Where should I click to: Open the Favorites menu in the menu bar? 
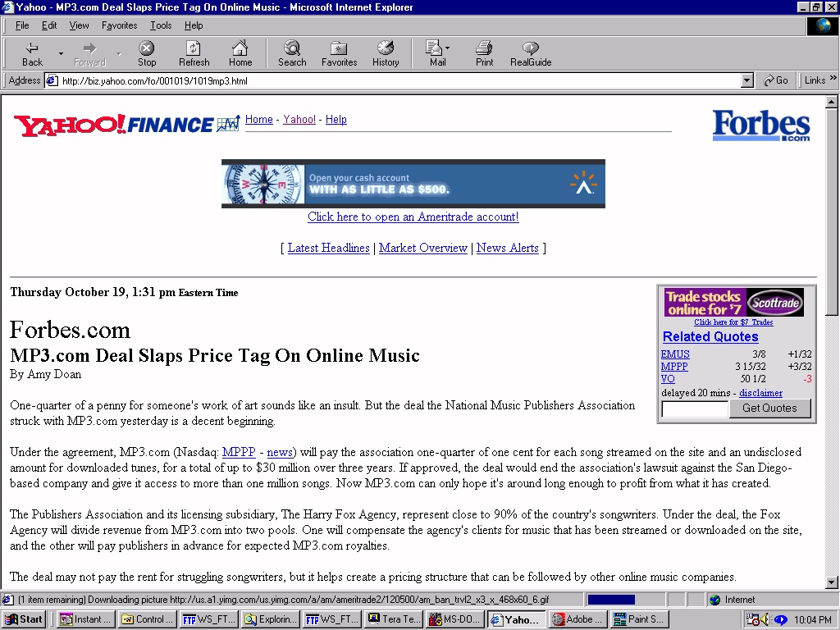click(x=120, y=25)
